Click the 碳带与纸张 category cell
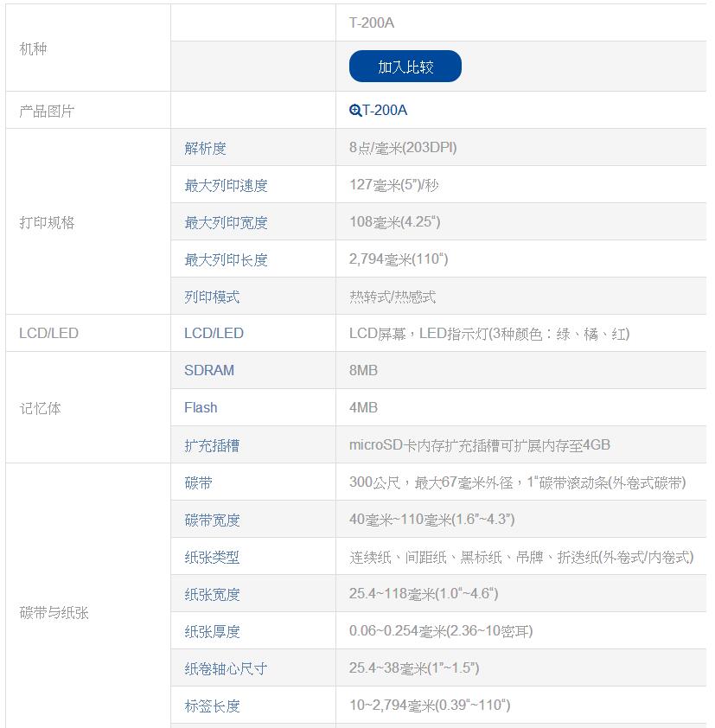Image resolution: width=715 pixels, height=728 pixels. pyautogui.click(x=54, y=613)
